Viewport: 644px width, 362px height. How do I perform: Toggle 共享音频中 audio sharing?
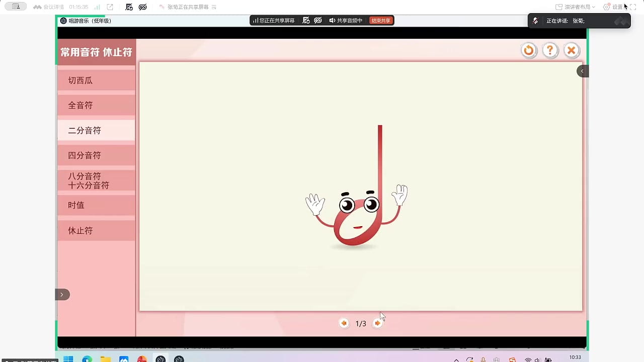[346, 21]
